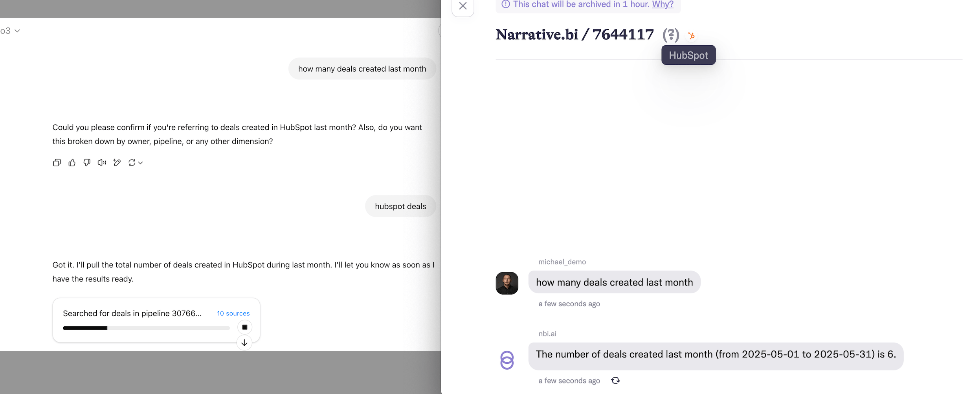Click the HubSpot tooltip label
The width and height of the screenshot is (980, 394).
click(x=688, y=55)
